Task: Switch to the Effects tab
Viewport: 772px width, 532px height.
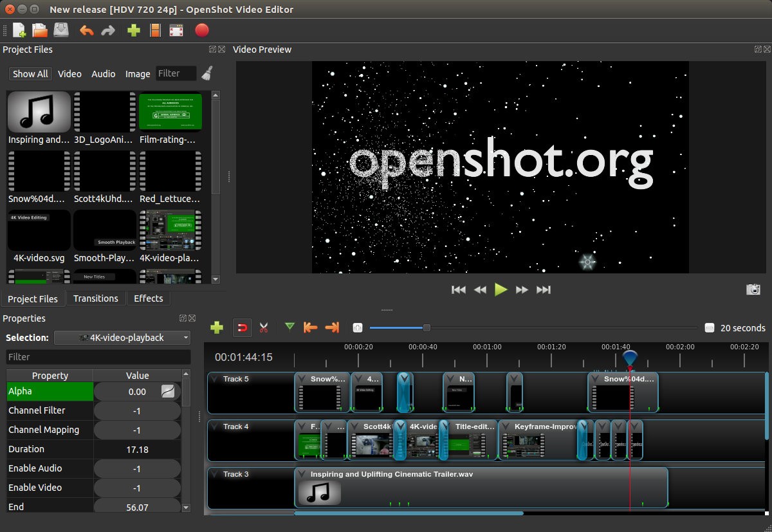Action: click(x=148, y=298)
